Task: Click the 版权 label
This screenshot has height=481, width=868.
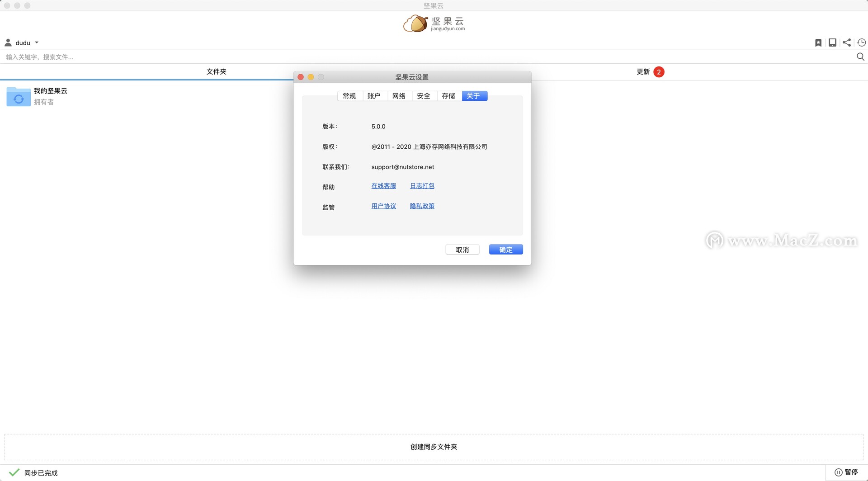Action: 330,147
